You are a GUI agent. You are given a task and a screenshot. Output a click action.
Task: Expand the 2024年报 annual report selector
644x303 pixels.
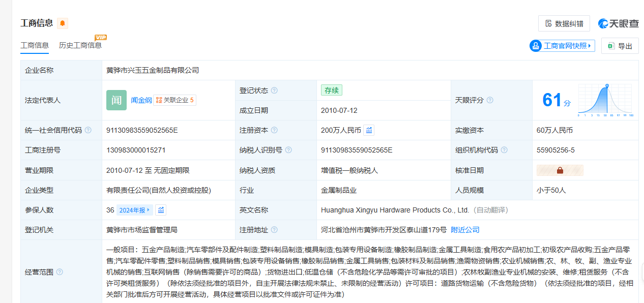pyautogui.click(x=134, y=210)
